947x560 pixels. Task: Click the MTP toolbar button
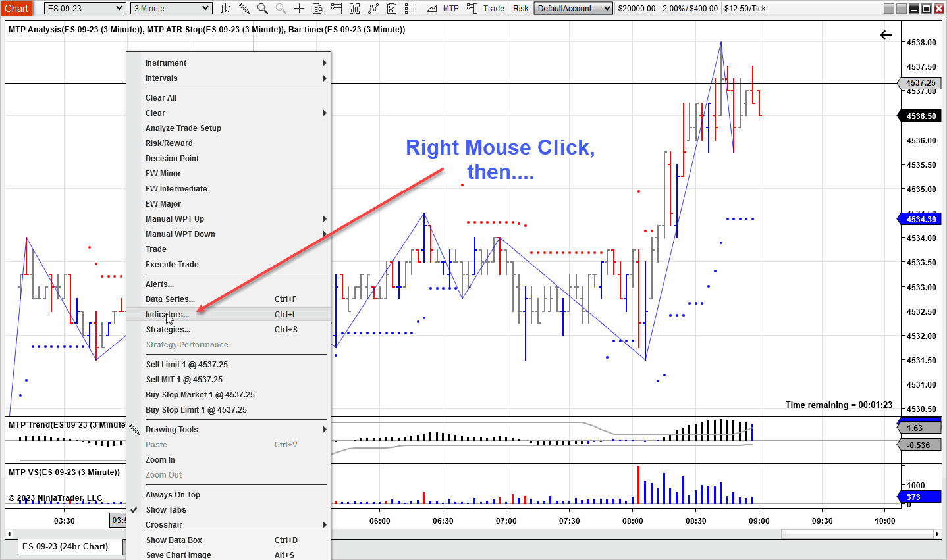click(x=450, y=9)
